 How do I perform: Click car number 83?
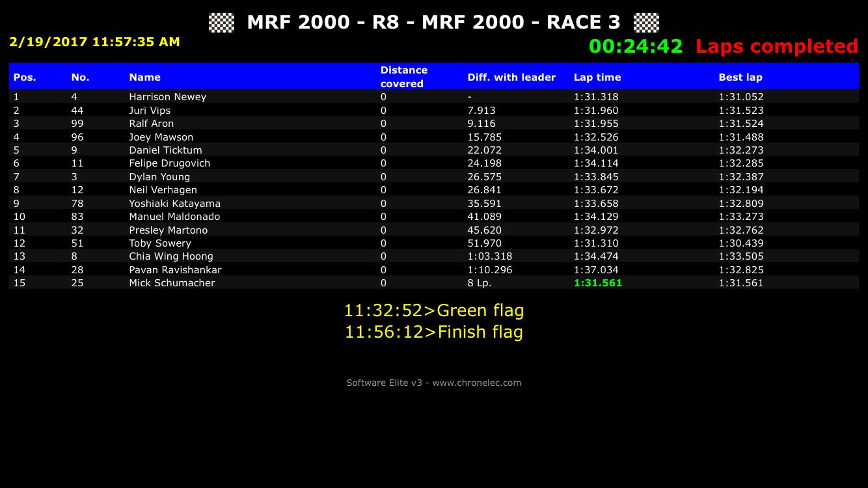click(77, 217)
